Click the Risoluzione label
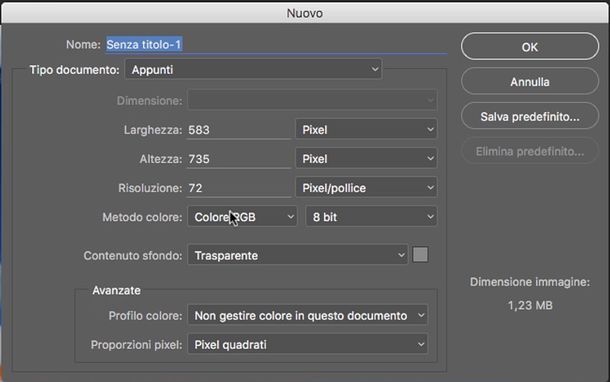Viewport: 610px width, 382px height. [150, 188]
